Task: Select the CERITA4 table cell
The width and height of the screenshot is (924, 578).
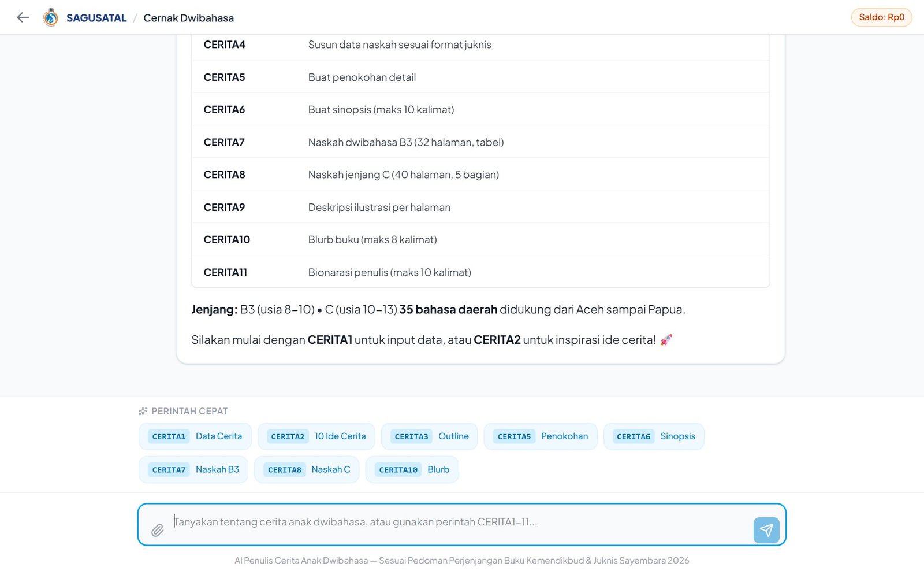Action: (x=224, y=45)
